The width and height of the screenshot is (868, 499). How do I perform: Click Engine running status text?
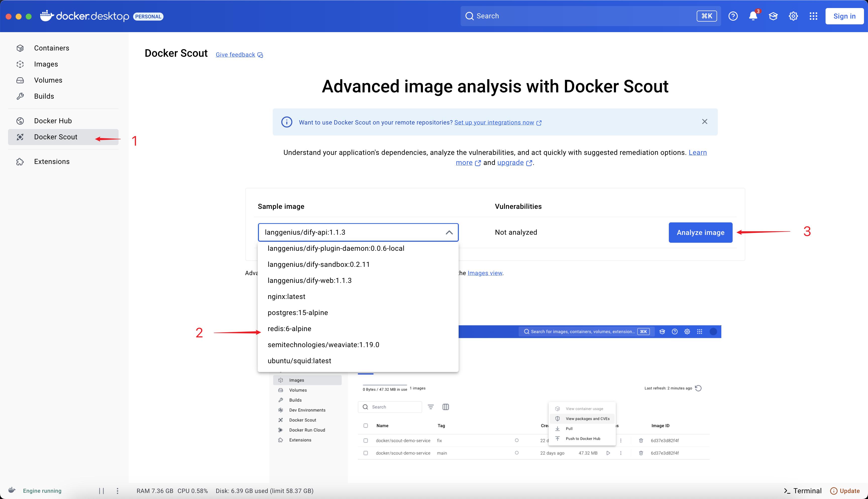coord(42,491)
